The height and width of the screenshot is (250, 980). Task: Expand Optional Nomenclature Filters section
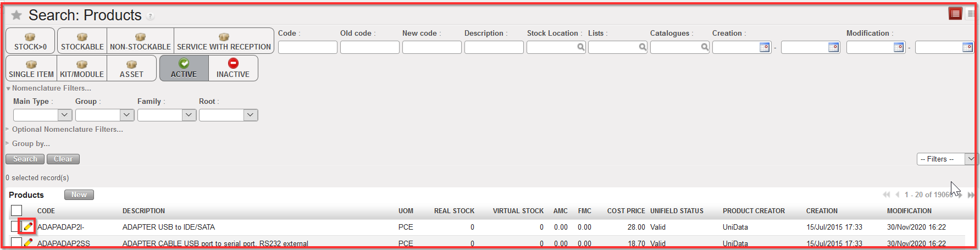[67, 129]
